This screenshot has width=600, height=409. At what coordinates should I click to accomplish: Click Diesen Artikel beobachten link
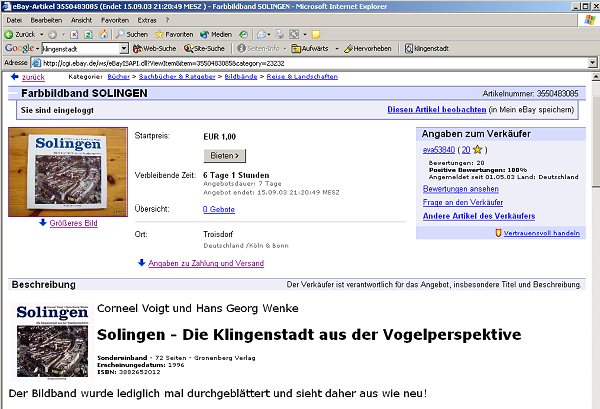(x=437, y=110)
